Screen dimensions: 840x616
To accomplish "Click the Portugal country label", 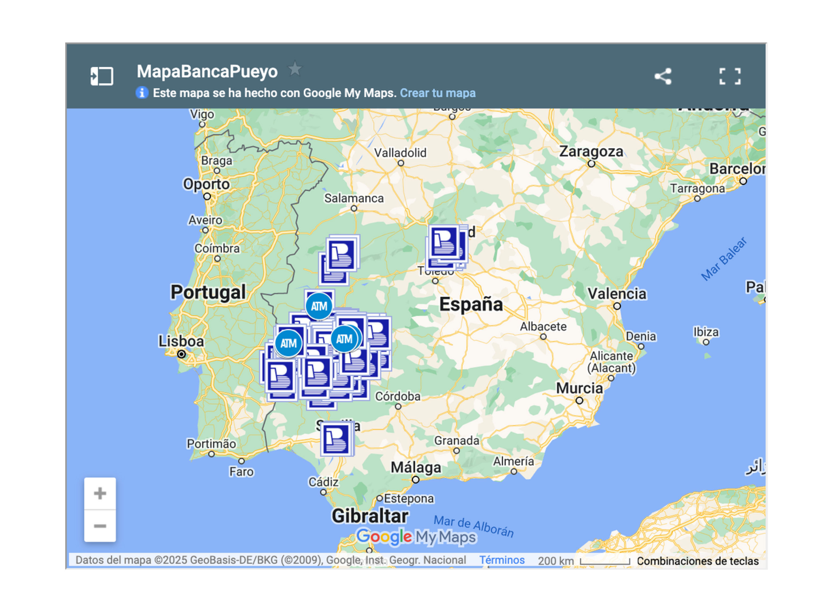I will (208, 292).
